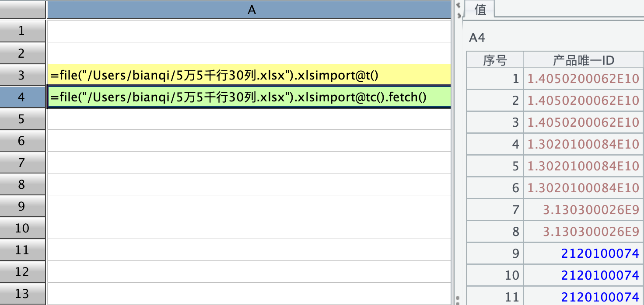This screenshot has width=644, height=305.
Task: Select row header 6
Action: (x=23, y=141)
